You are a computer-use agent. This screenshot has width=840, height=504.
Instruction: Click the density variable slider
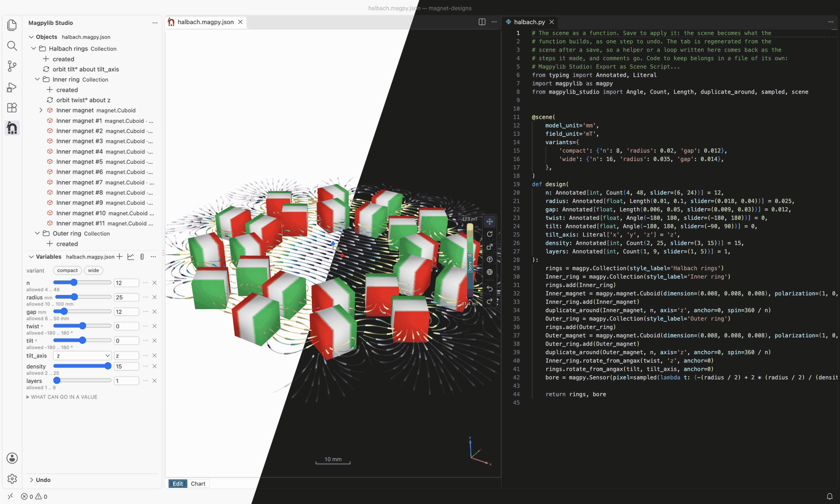click(82, 366)
